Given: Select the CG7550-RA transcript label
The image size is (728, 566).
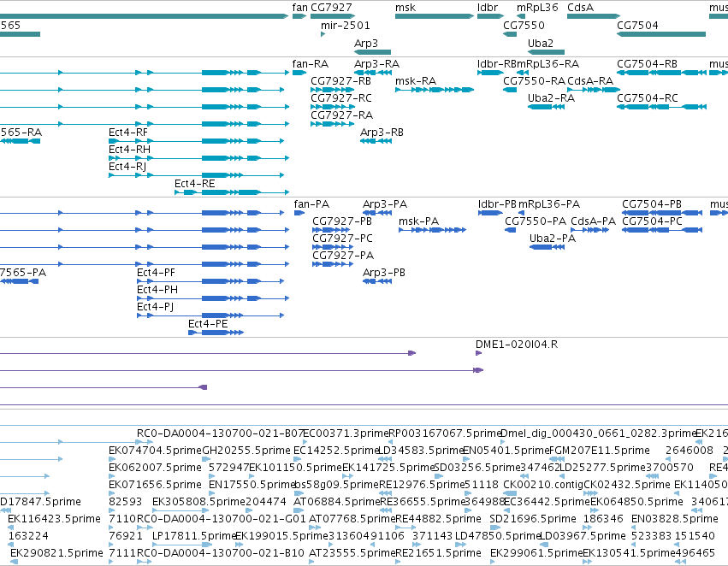Looking at the screenshot, I should tap(535, 80).
